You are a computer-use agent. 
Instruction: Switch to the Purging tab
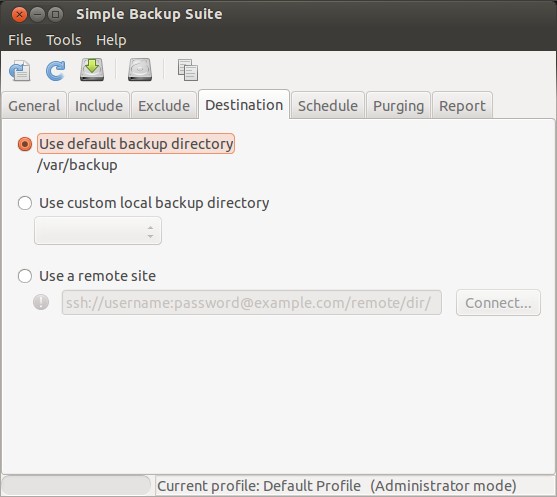click(x=398, y=106)
